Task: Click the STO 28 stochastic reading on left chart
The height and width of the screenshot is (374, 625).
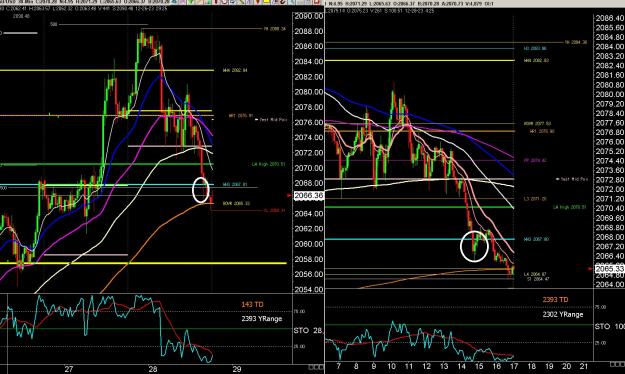Action: coord(308,331)
